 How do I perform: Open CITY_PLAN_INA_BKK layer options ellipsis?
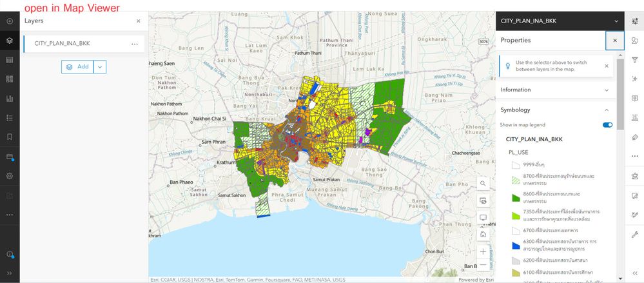tap(135, 44)
